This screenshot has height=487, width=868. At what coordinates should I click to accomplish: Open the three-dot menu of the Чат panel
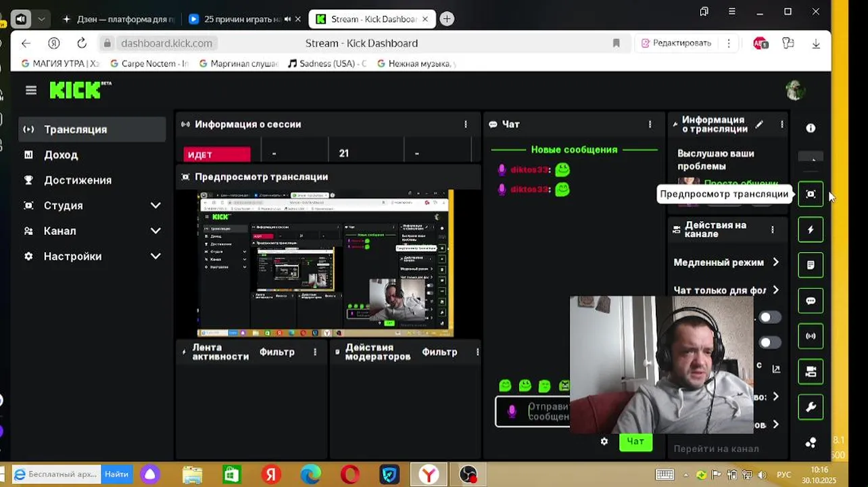pos(650,124)
